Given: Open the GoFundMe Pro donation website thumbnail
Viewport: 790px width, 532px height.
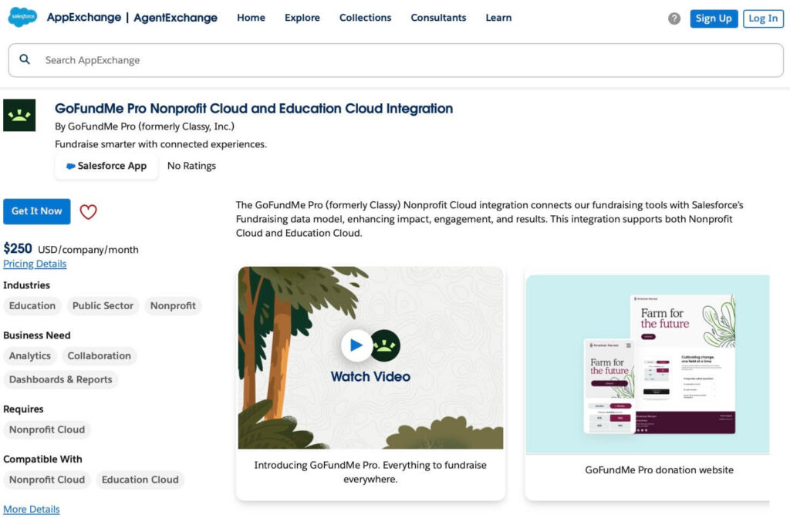Looking at the screenshot, I should (x=647, y=365).
